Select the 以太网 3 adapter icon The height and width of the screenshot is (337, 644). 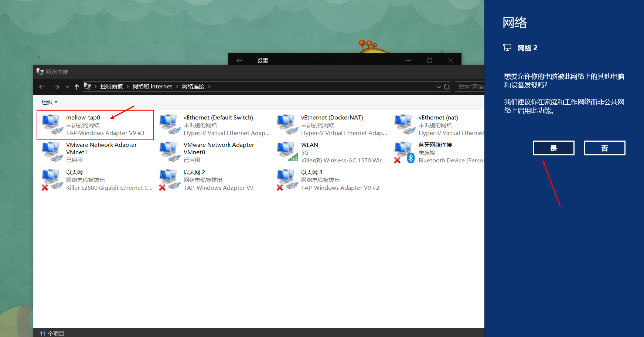pyautogui.click(x=287, y=179)
